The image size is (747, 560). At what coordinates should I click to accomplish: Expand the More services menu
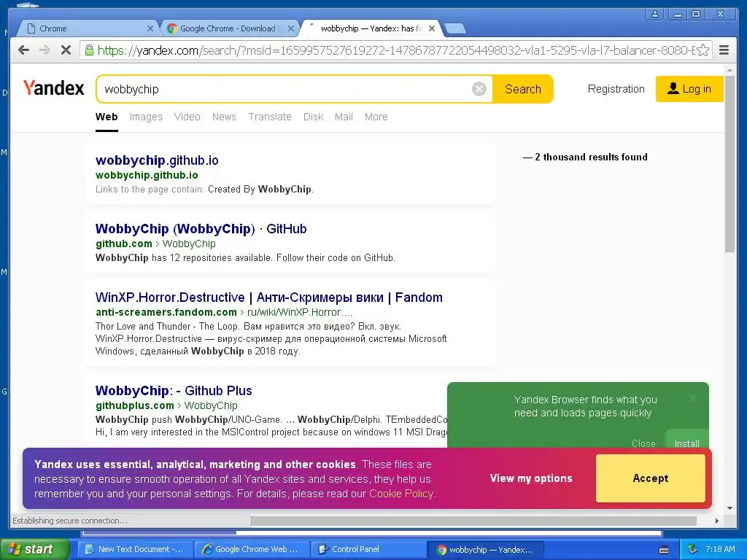pos(376,117)
